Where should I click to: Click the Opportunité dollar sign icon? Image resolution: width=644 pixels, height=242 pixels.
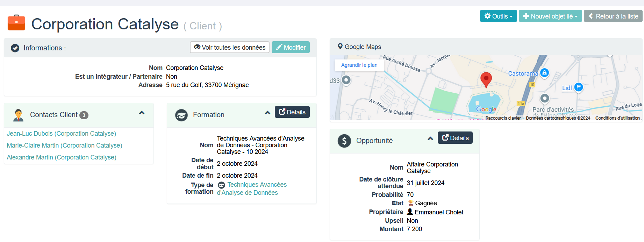[344, 141]
